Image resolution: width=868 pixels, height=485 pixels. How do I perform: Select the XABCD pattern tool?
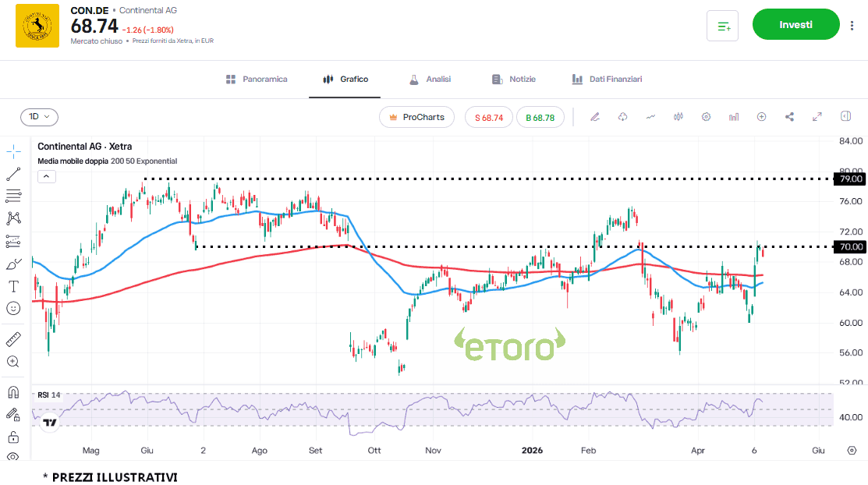pos(14,218)
